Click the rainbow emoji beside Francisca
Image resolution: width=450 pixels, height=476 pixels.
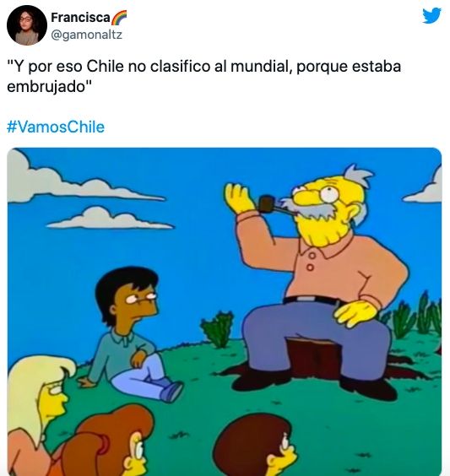[119, 18]
